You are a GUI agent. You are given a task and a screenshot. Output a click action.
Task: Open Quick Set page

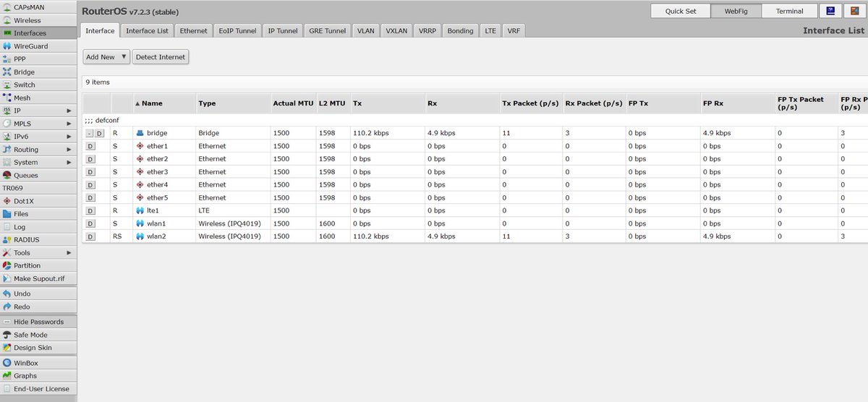(681, 11)
